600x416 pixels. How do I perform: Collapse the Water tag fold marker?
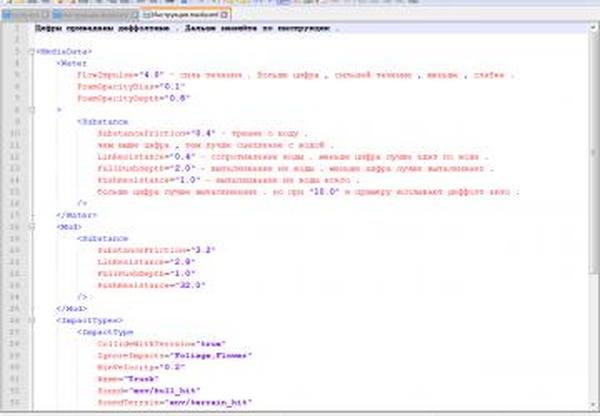[x=31, y=60]
